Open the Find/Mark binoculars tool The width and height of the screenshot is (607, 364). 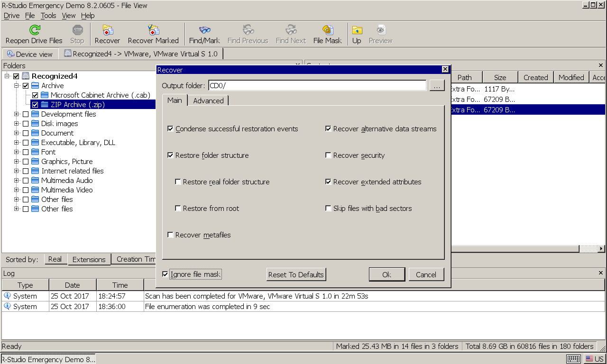pos(204,30)
